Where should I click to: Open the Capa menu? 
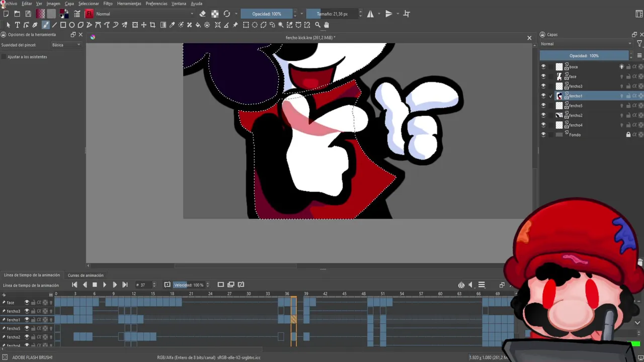69,4
